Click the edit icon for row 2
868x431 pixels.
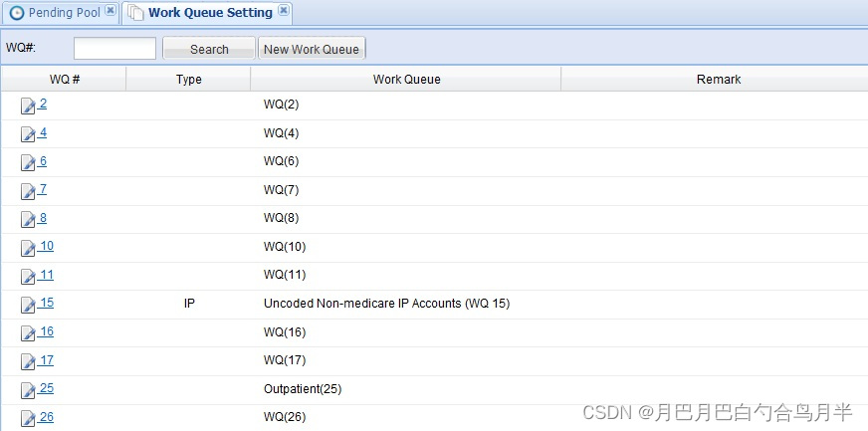[28, 106]
